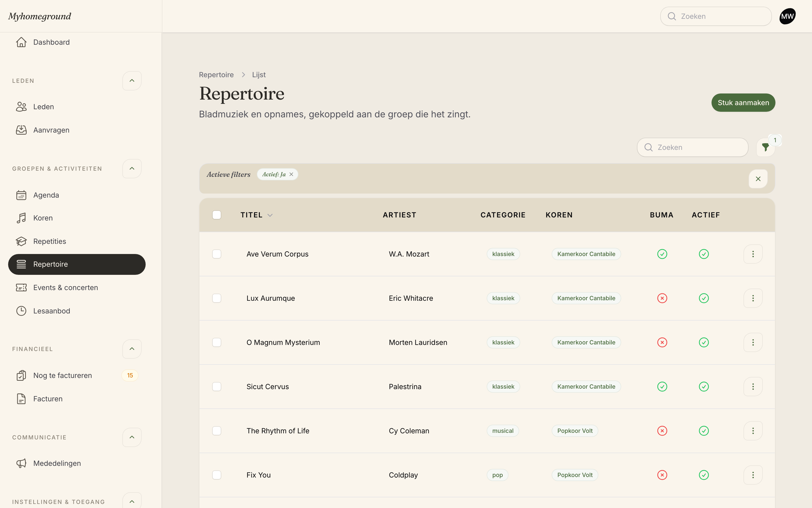The image size is (812, 508).
Task: Open Nog te factureren menu item
Action: [x=77, y=375]
